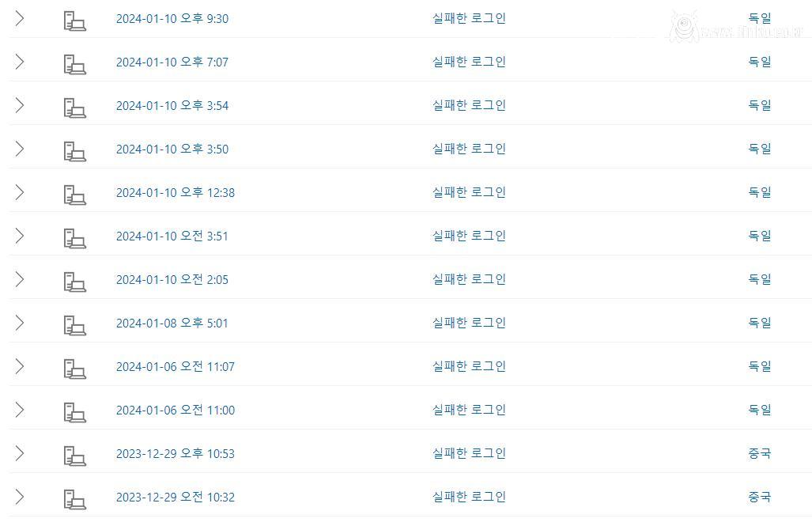
Task: Click device icon for 2024-01-10 오후 9:30 entry
Action: point(74,21)
